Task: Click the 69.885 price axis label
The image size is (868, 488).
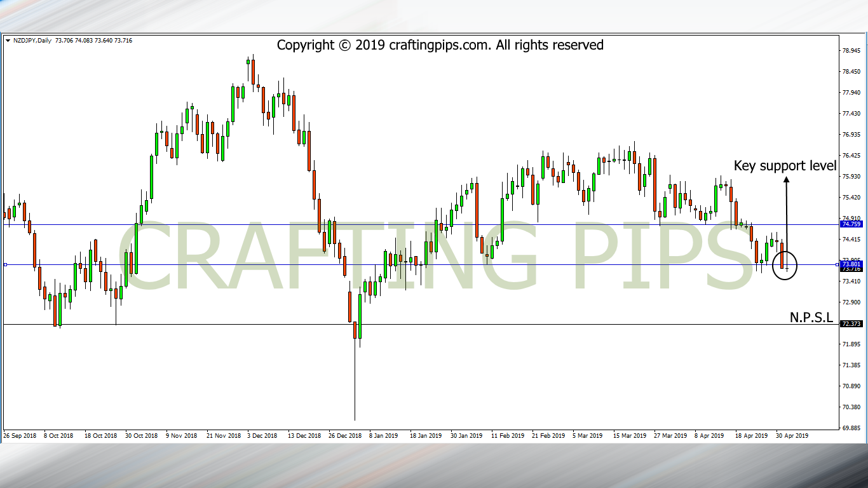Action: (x=851, y=428)
